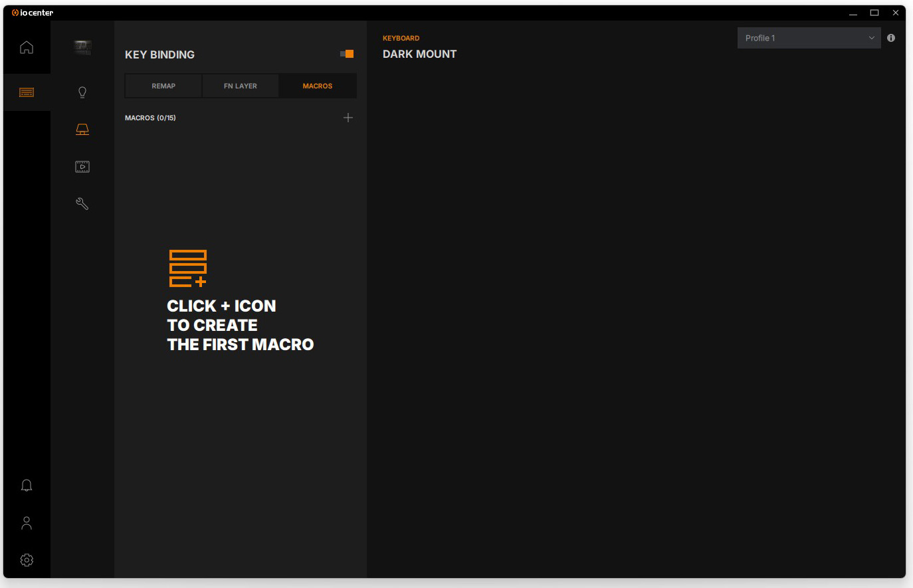Maximize the io center window

coord(874,13)
